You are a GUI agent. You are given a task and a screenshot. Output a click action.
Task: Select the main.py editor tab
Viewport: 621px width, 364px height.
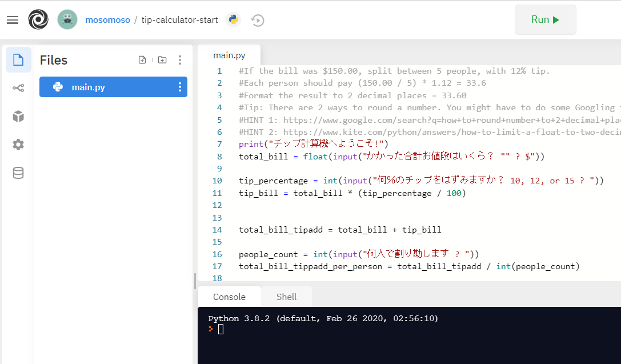pyautogui.click(x=229, y=55)
